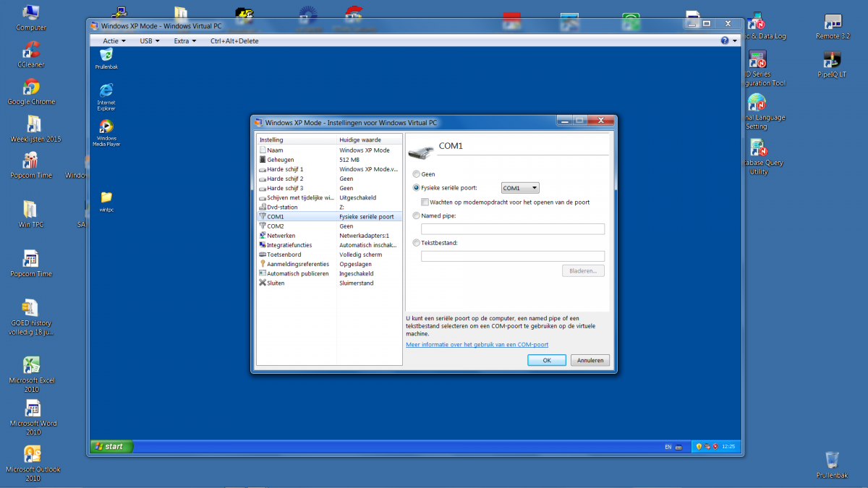Click the XP taskbar clock 12:25
The height and width of the screenshot is (488, 868).
pyautogui.click(x=728, y=447)
